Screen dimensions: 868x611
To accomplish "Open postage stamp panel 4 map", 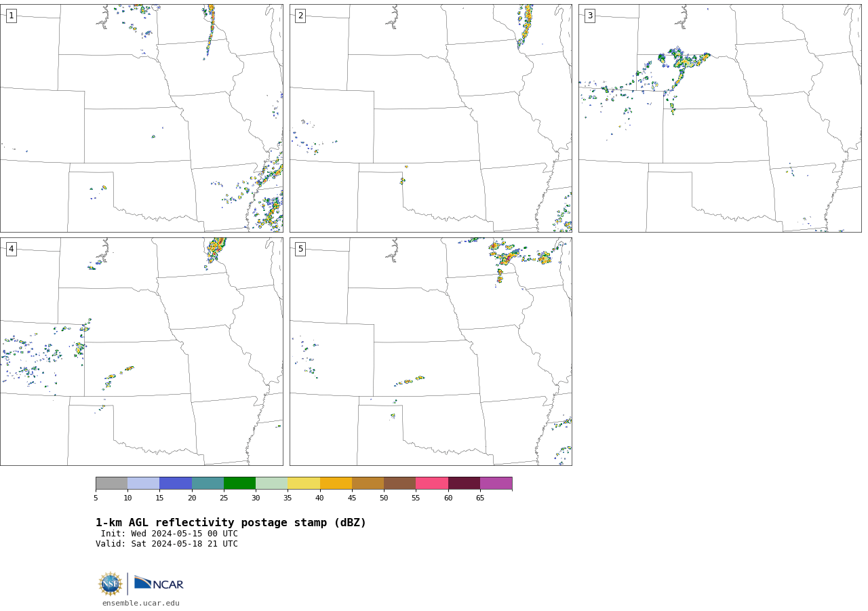I will click(x=141, y=351).
